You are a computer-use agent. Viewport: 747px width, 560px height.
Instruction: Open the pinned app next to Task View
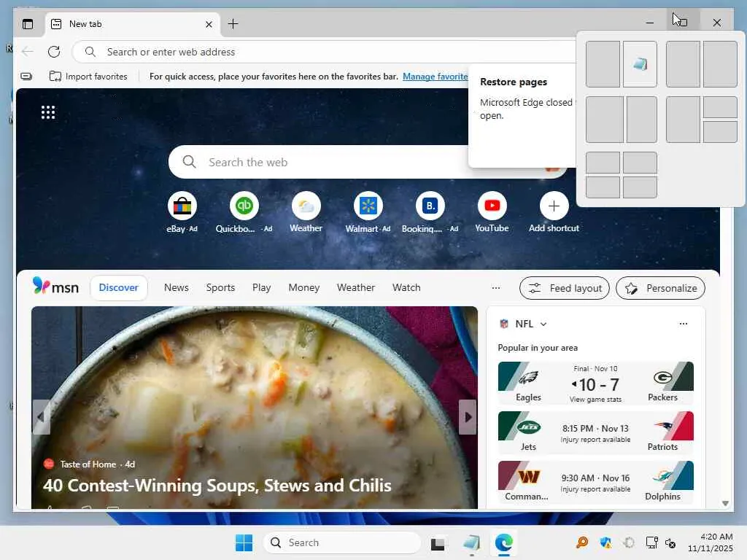tap(471, 542)
